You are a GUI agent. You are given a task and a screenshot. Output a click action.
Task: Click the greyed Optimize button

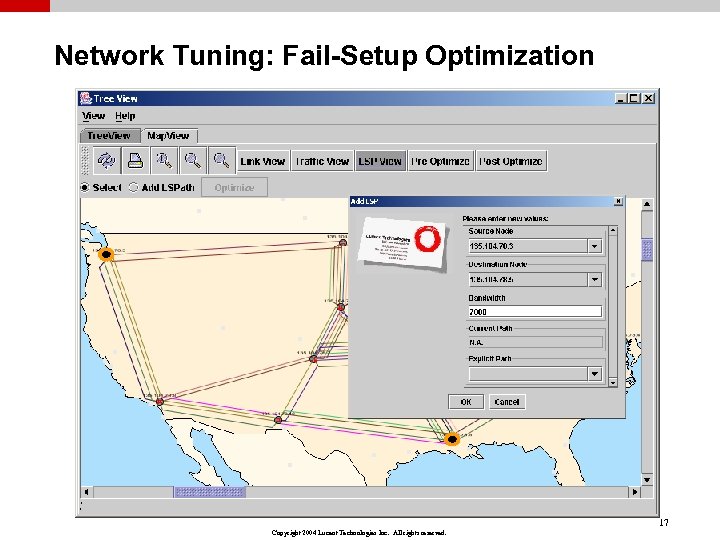tap(234, 187)
